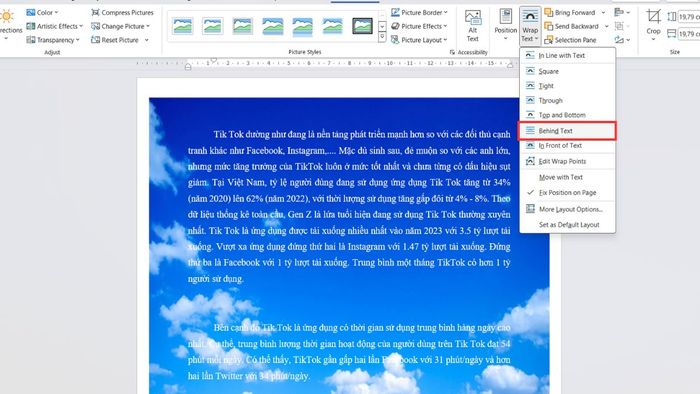Click Set as Default Layout
The image size is (700, 394).
coord(567,224)
